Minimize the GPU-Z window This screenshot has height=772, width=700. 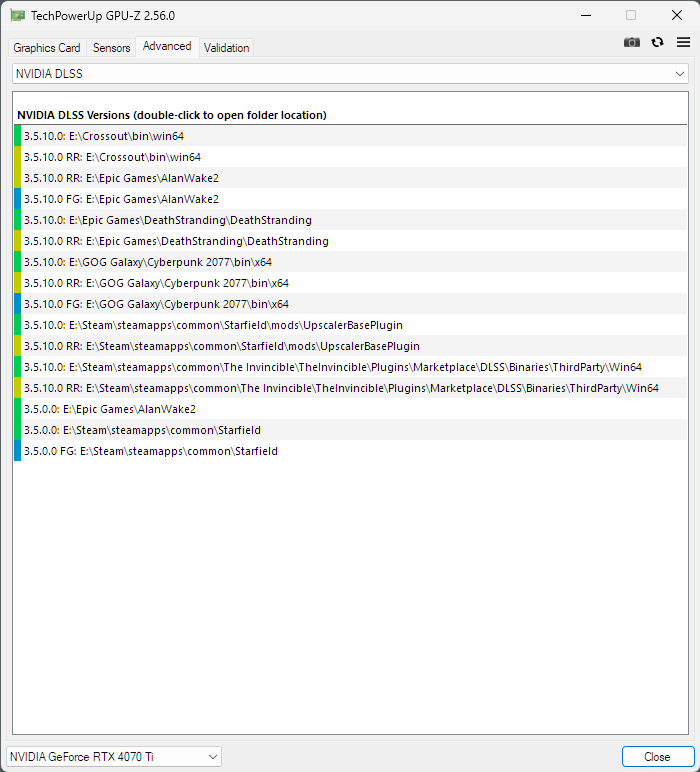click(x=586, y=15)
